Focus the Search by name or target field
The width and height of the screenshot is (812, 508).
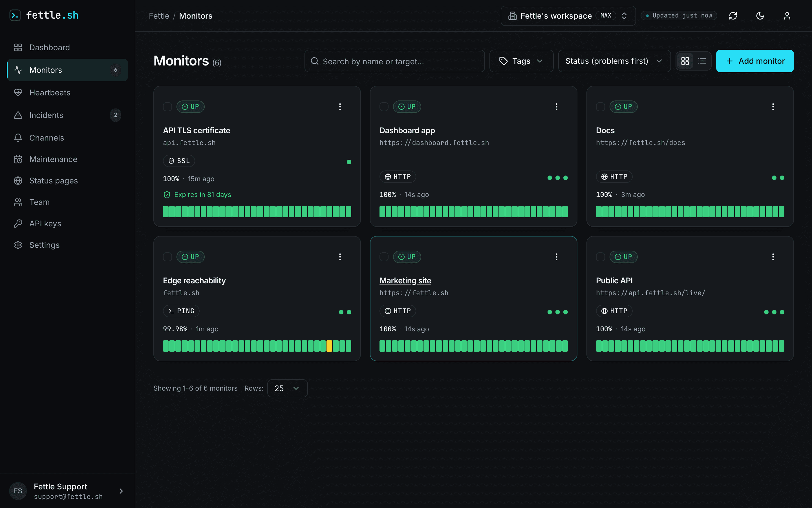(394, 61)
